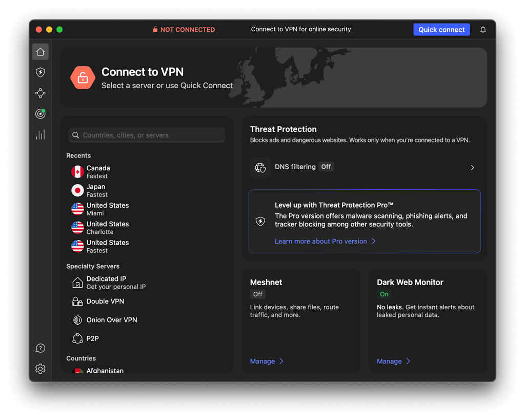Click the Afghanistan flag icon
This screenshot has width=525, height=420.
click(x=77, y=370)
